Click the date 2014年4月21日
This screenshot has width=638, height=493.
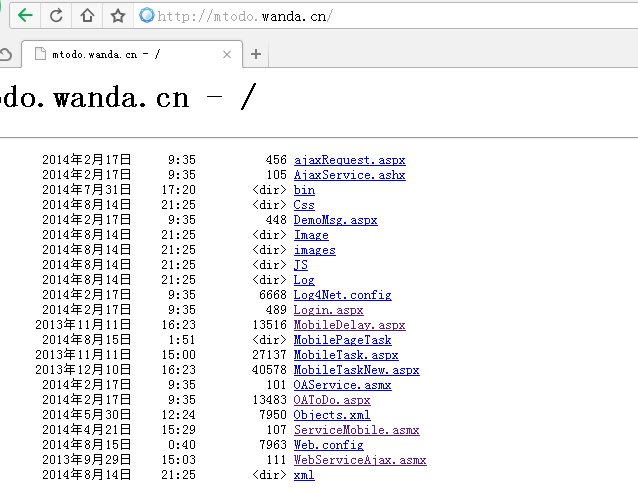pyautogui.click(x=87, y=430)
